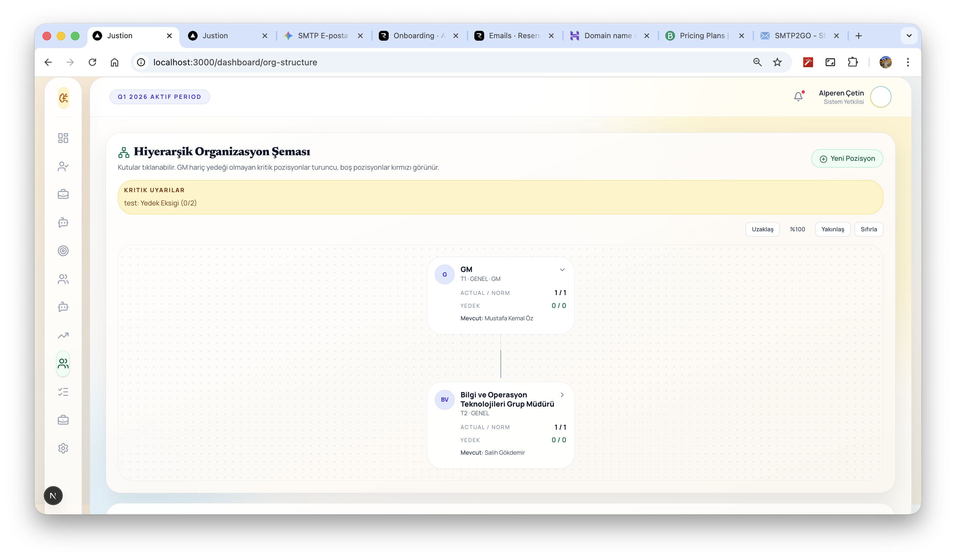Image resolution: width=956 pixels, height=560 pixels.
Task: Click 'Mevcut: Mustafa Kemal Öz' text
Action: click(x=496, y=318)
